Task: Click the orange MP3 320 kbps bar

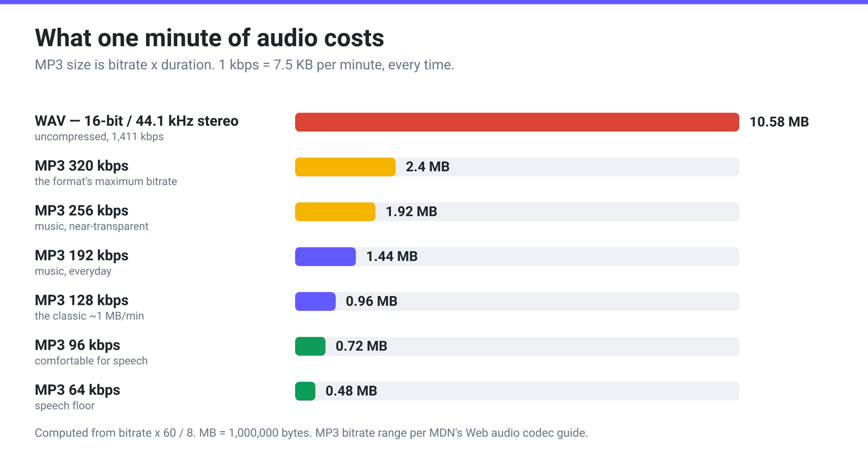Action: coord(345,167)
